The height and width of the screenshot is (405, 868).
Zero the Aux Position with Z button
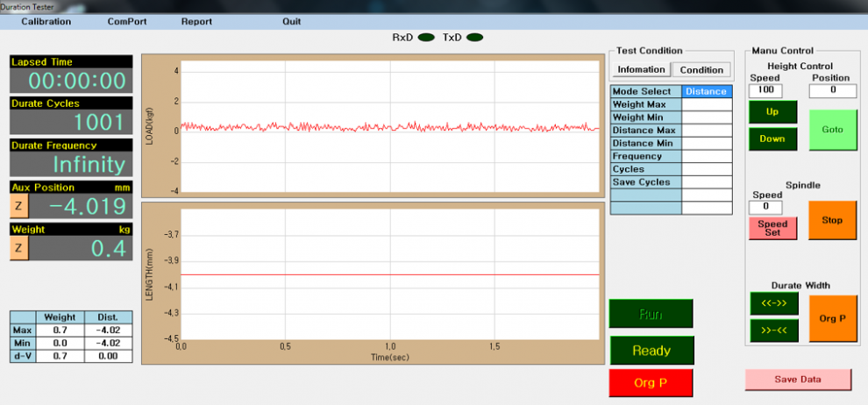pos(18,206)
